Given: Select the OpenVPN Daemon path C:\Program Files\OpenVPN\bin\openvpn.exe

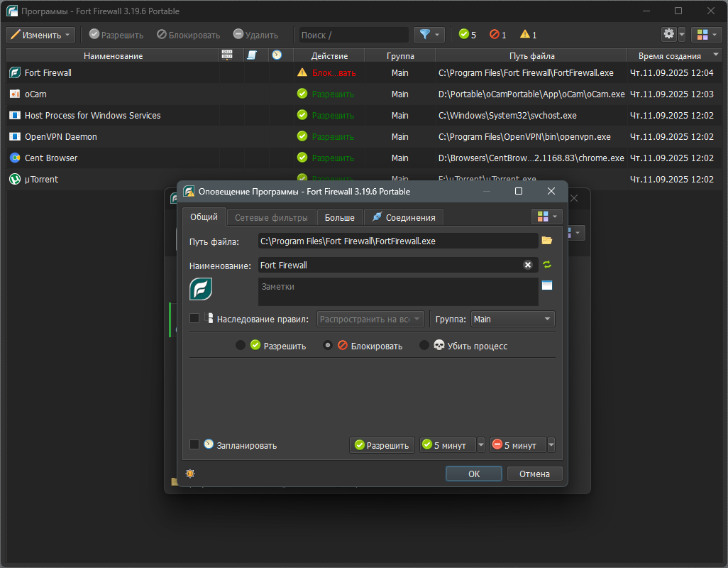Looking at the screenshot, I should point(524,136).
